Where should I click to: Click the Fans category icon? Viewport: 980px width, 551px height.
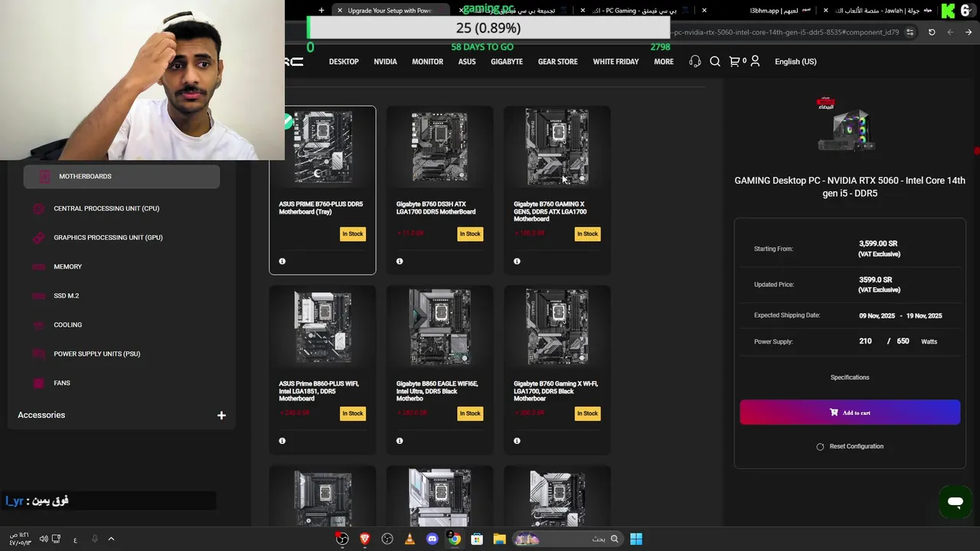(38, 383)
